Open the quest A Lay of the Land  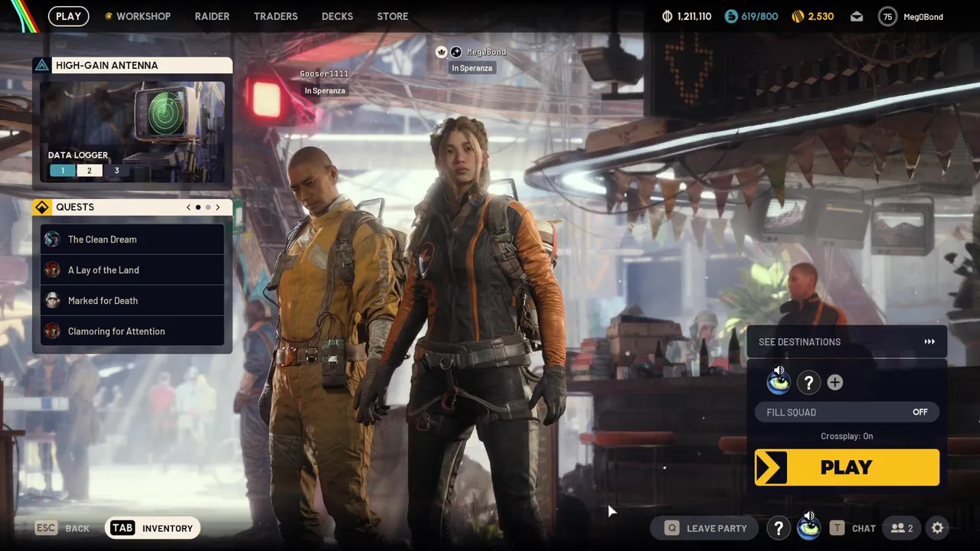tap(132, 270)
